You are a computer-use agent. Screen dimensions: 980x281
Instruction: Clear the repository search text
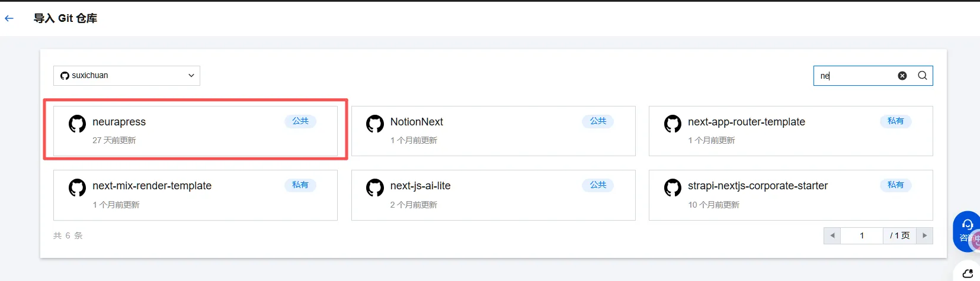[902, 76]
